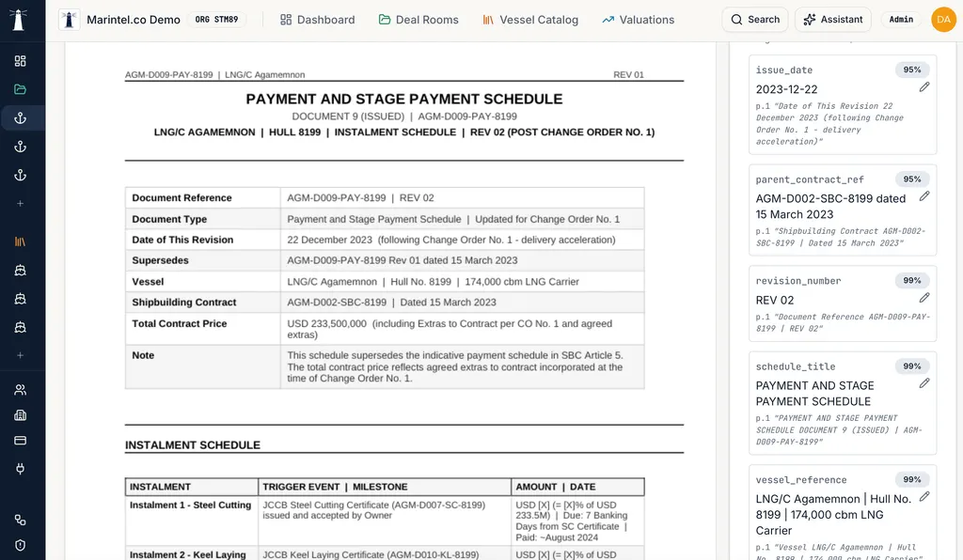Edit the issue_date field with pencil icon

click(924, 87)
